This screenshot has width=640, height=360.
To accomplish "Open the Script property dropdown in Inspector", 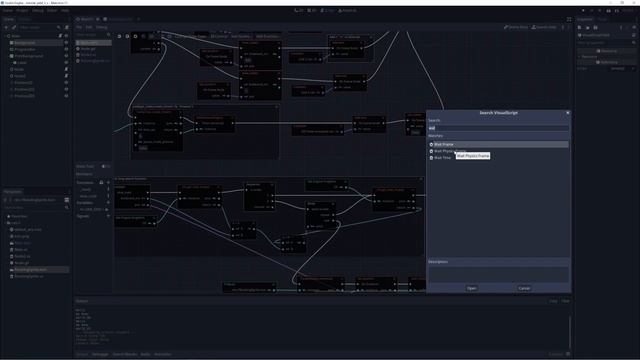I will click(x=623, y=69).
